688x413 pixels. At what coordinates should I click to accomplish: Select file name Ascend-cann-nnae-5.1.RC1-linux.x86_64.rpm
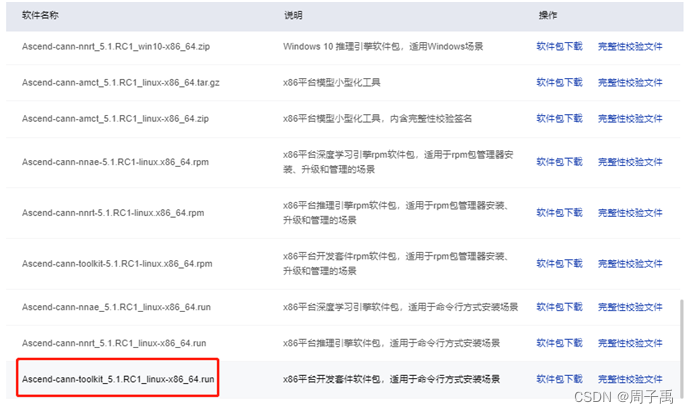[115, 162]
